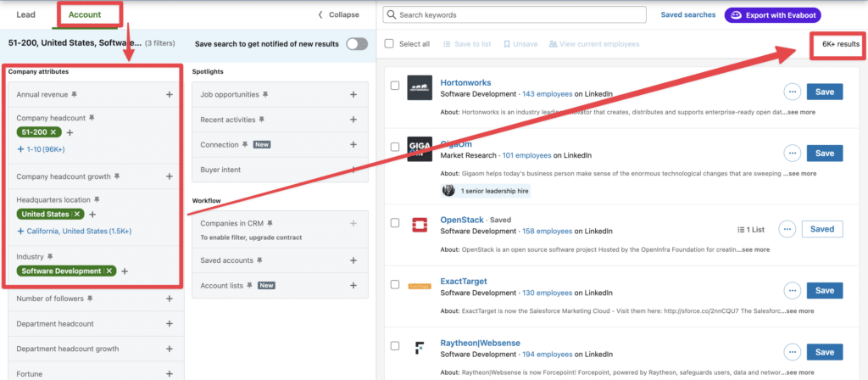Remove Software Development industry filter
The width and height of the screenshot is (868, 380).
click(x=109, y=271)
